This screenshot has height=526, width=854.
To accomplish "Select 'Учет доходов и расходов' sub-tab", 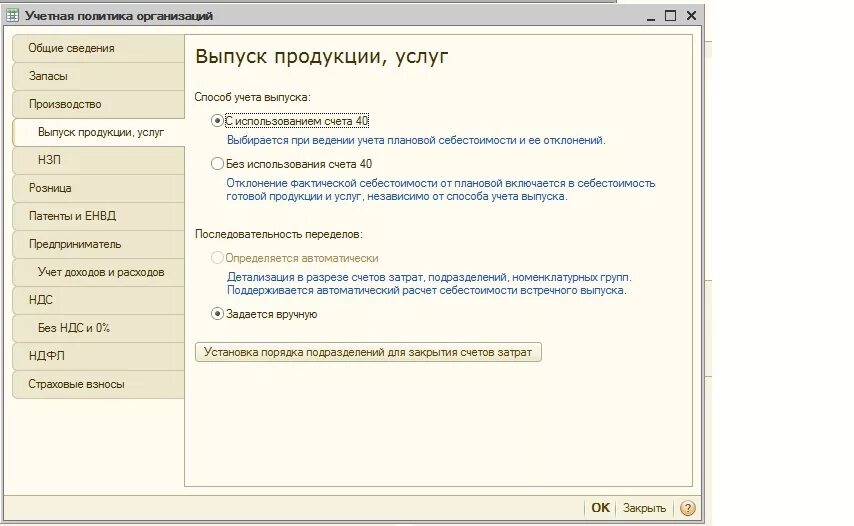I will pyautogui.click(x=99, y=272).
